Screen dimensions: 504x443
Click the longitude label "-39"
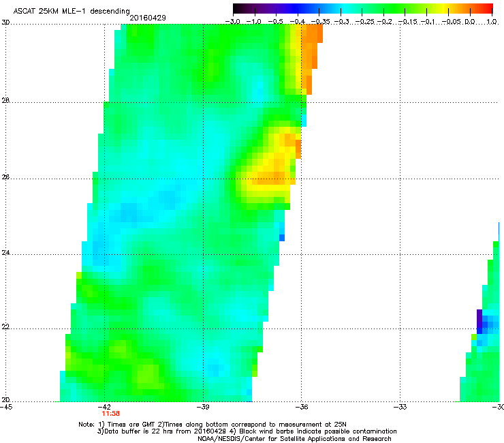coord(203,407)
